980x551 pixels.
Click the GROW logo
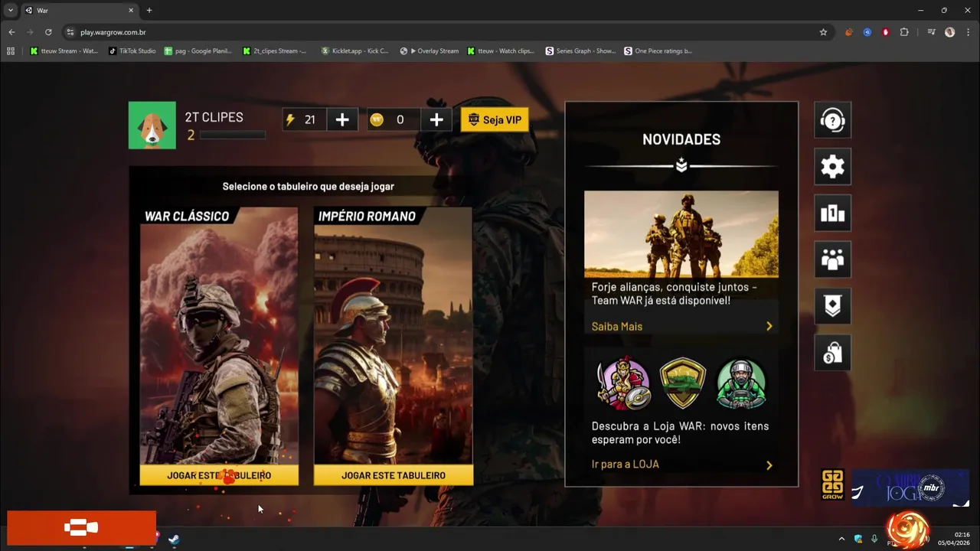[x=832, y=484]
